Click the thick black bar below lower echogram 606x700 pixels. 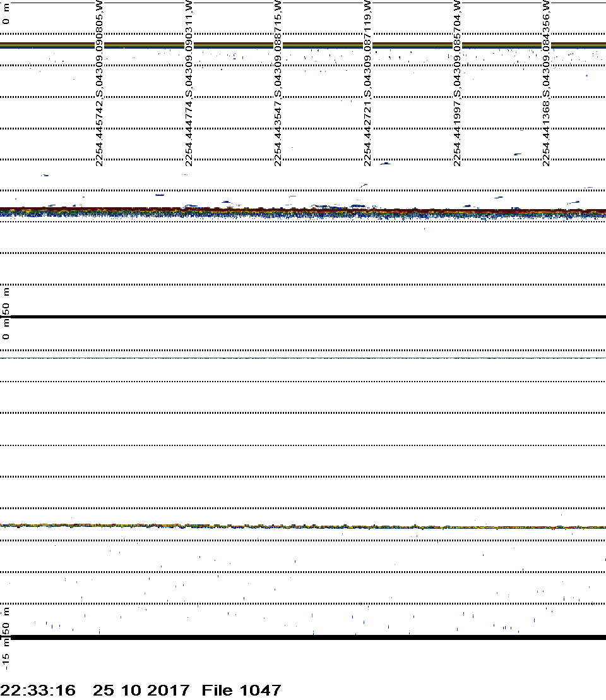click(x=303, y=637)
